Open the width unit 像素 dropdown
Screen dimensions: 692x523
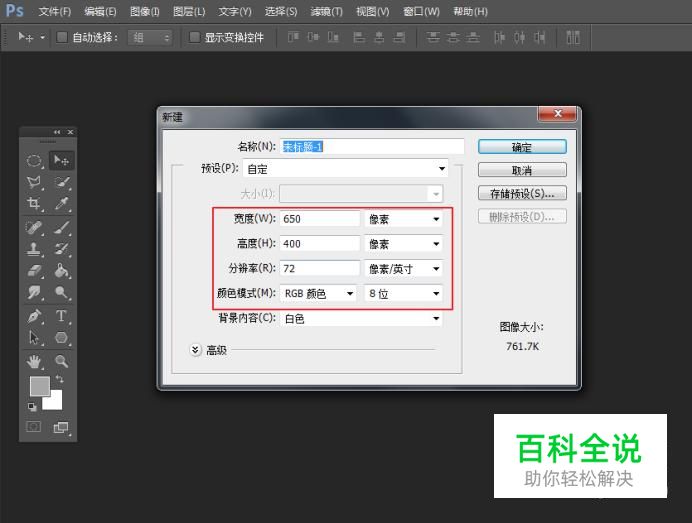403,219
